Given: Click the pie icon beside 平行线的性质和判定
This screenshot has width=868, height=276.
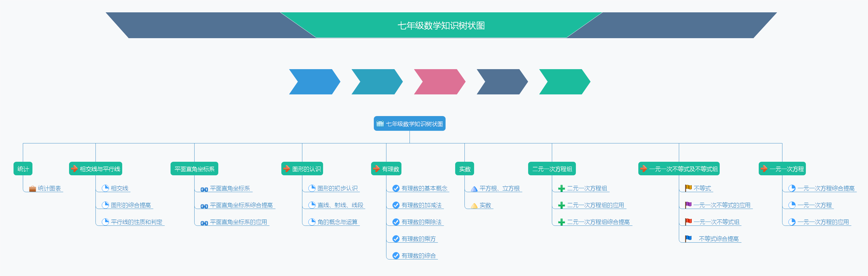Looking at the screenshot, I should (x=105, y=222).
